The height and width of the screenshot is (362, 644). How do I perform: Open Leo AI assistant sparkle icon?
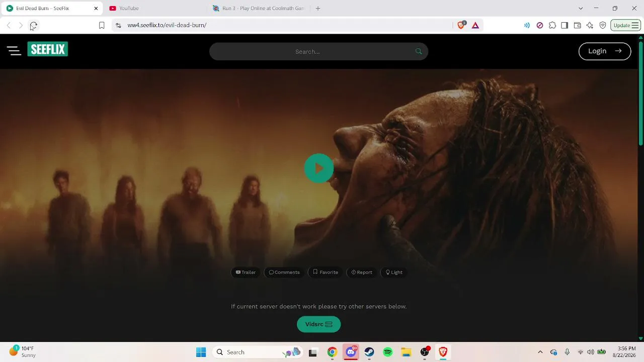[x=590, y=25]
